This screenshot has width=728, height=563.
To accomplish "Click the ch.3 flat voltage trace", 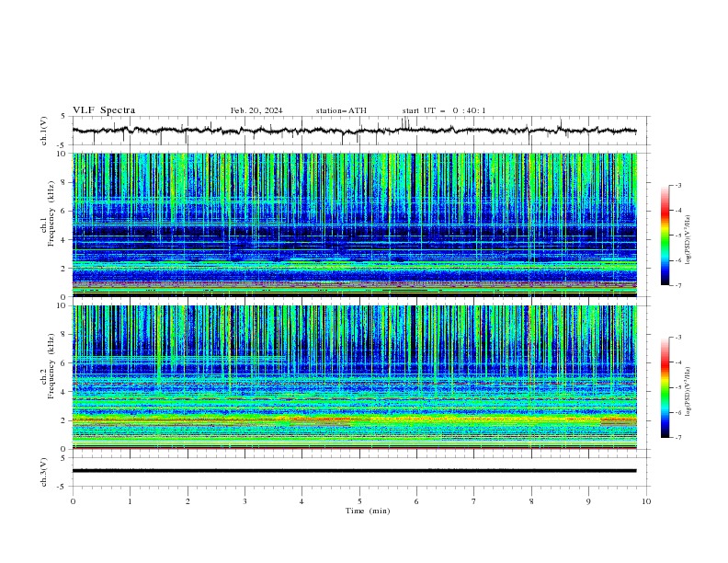I will [x=355, y=471].
